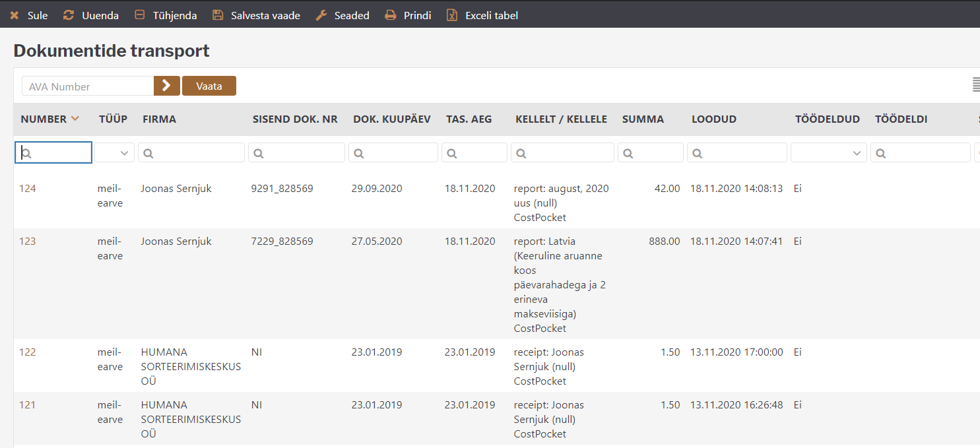
Task: Click the 13.11.2020 17:00:00 created timestamp
Action: [x=736, y=352]
